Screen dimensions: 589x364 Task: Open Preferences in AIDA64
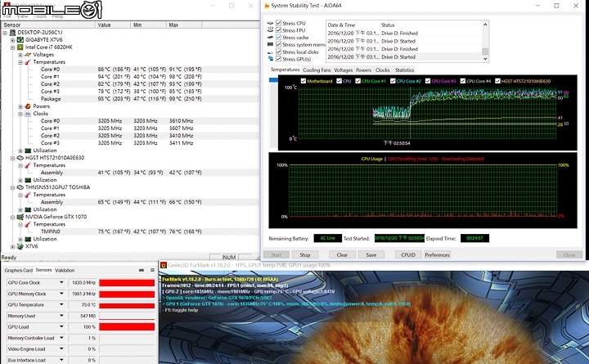437,254
